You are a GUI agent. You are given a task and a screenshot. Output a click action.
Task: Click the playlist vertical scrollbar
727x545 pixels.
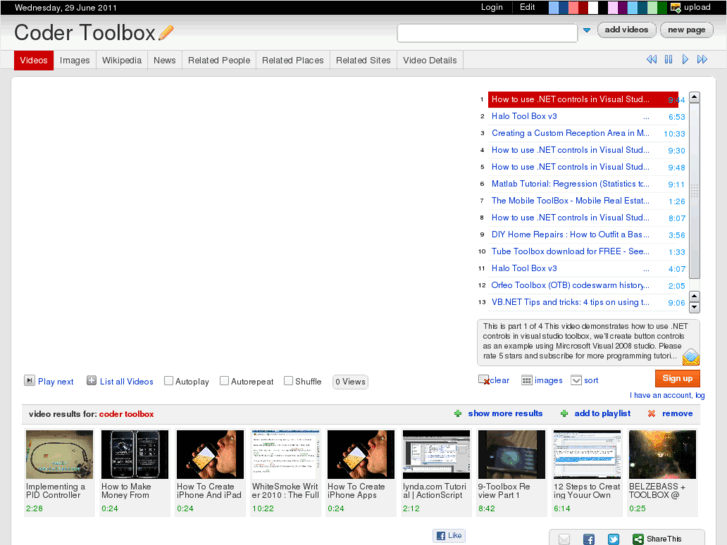694,190
